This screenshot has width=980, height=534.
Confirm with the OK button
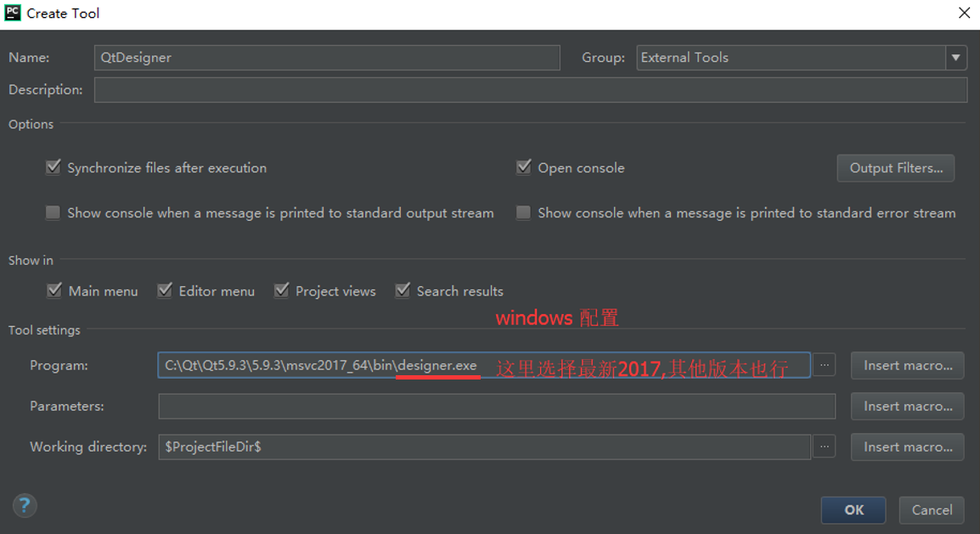pyautogui.click(x=853, y=509)
